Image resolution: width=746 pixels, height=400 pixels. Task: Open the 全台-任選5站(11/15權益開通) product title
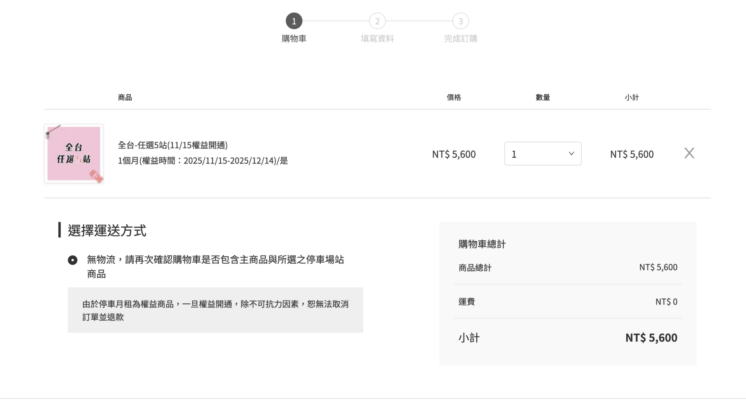[173, 145]
